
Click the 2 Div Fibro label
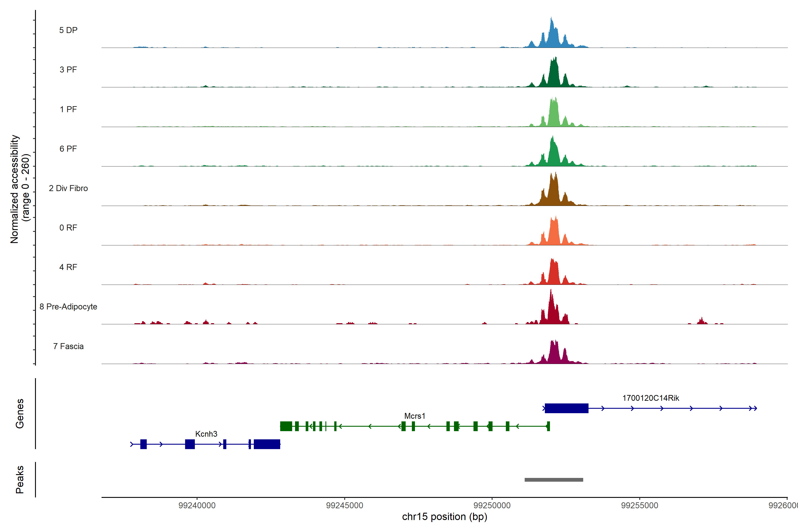click(x=68, y=188)
